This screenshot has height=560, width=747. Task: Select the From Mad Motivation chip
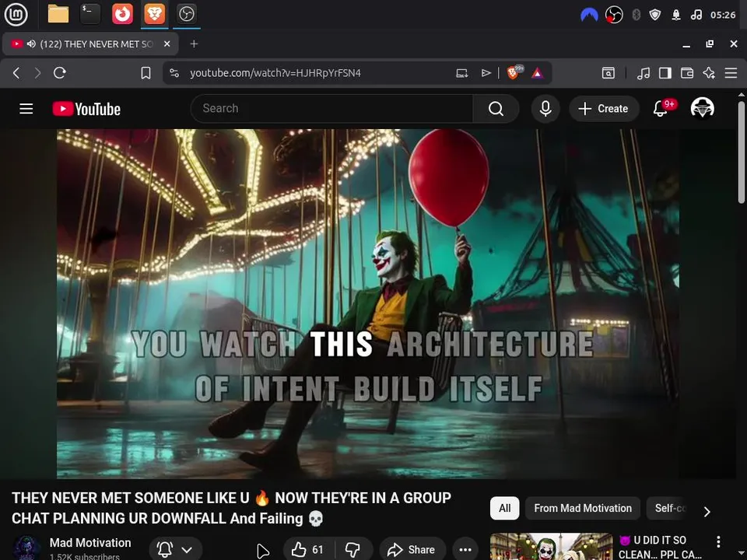pyautogui.click(x=583, y=508)
